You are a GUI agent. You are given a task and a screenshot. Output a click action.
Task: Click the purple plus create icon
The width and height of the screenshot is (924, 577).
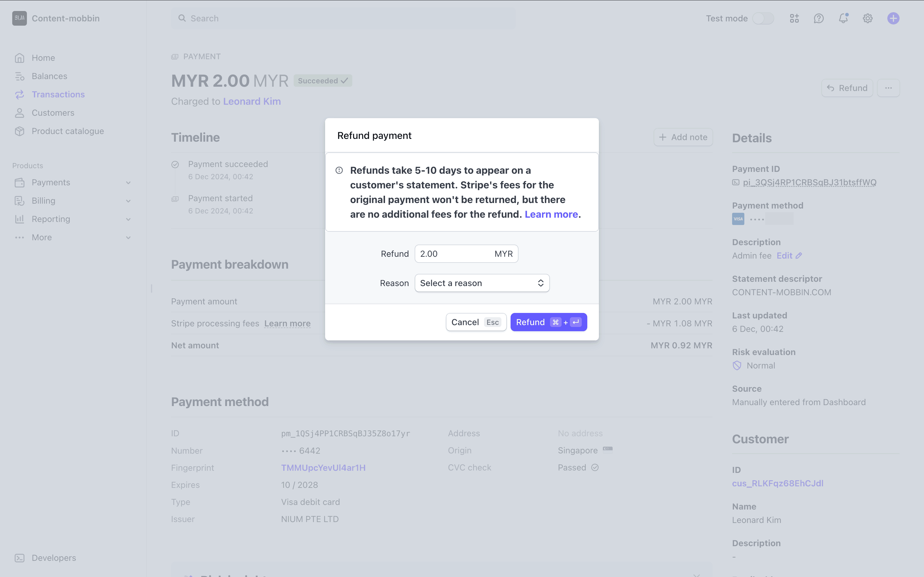(x=893, y=18)
